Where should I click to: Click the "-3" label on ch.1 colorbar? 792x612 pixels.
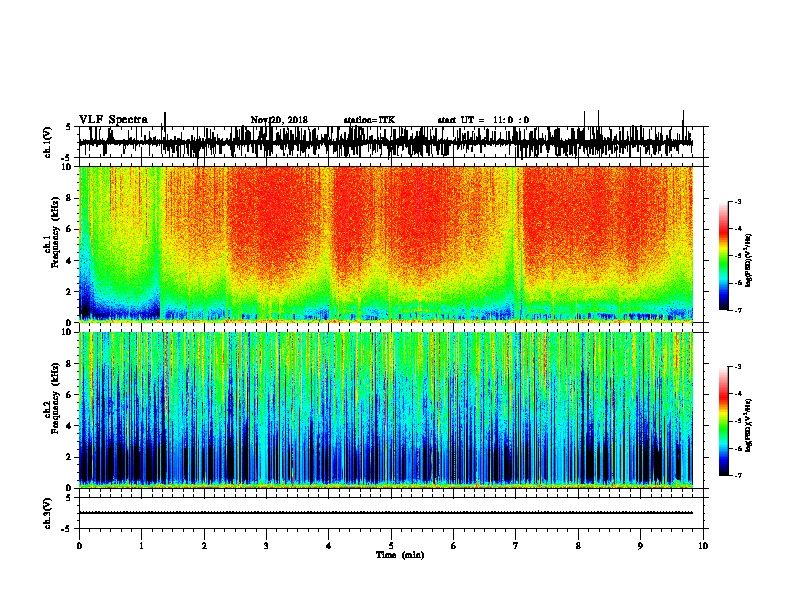click(x=737, y=202)
